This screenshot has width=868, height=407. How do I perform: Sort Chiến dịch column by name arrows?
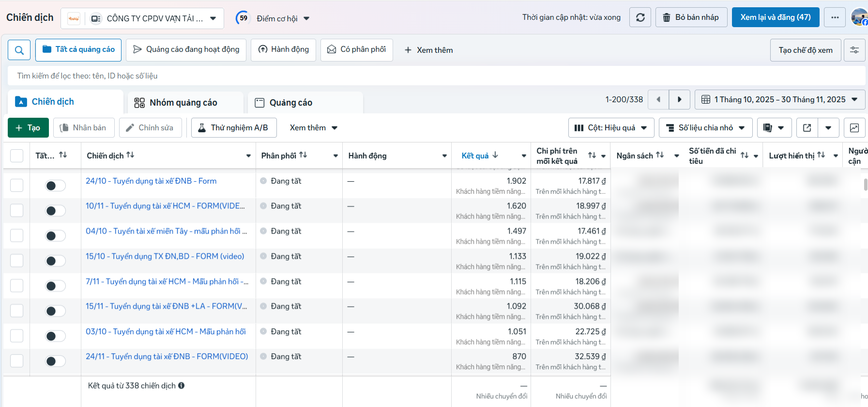tap(130, 155)
